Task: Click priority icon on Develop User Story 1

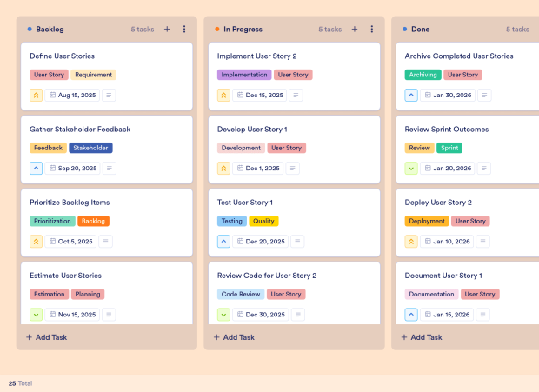Action: click(x=223, y=169)
